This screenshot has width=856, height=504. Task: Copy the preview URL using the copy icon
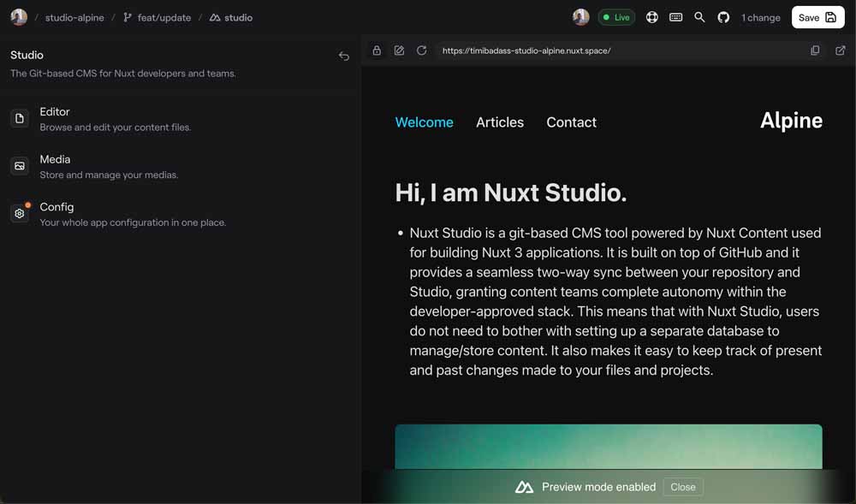[x=815, y=50]
